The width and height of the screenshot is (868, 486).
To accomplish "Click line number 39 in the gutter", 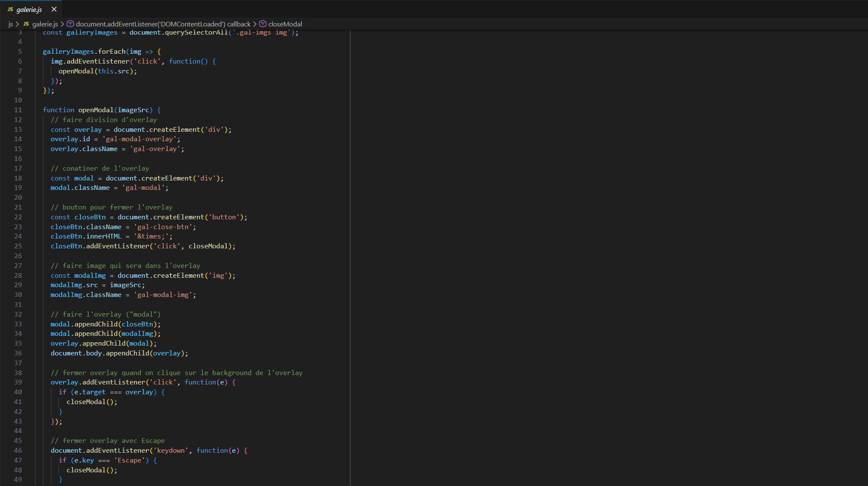I will pos(18,382).
